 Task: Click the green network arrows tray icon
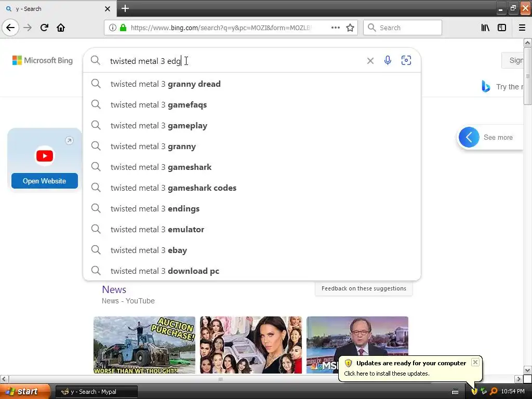(484, 392)
